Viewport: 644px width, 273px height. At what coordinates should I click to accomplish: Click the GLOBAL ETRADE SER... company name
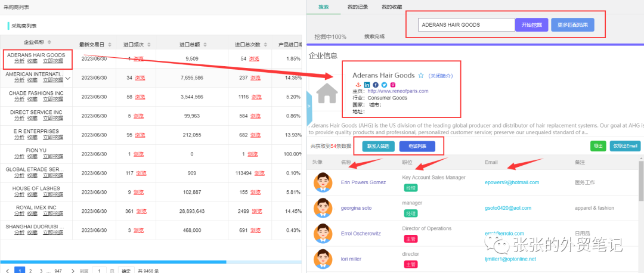pos(35,169)
